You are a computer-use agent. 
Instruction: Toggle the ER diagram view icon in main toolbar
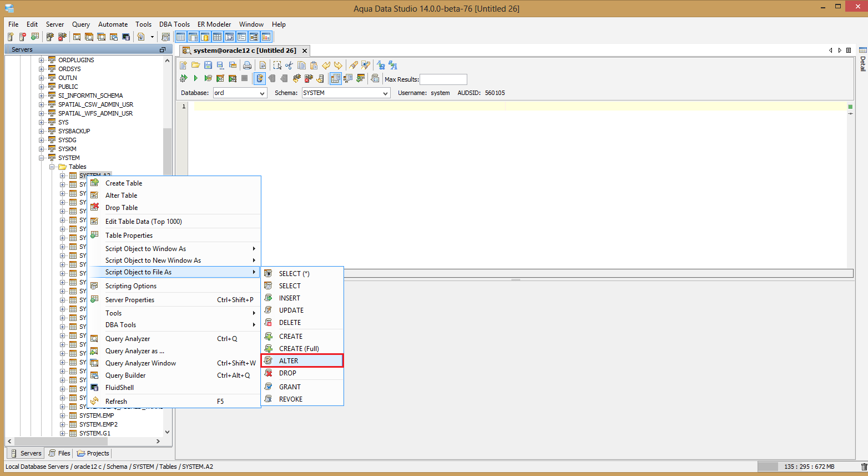coord(254,37)
